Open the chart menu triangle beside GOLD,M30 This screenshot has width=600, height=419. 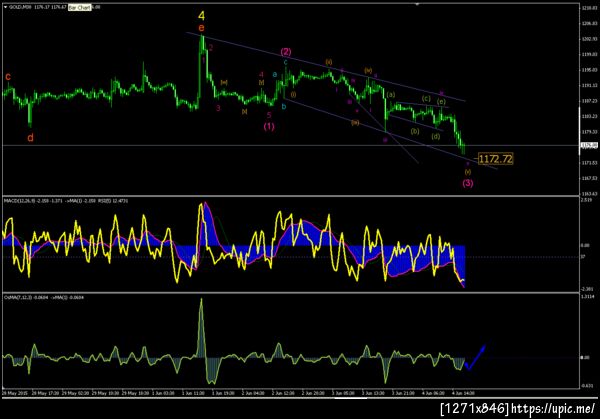[x=5, y=7]
